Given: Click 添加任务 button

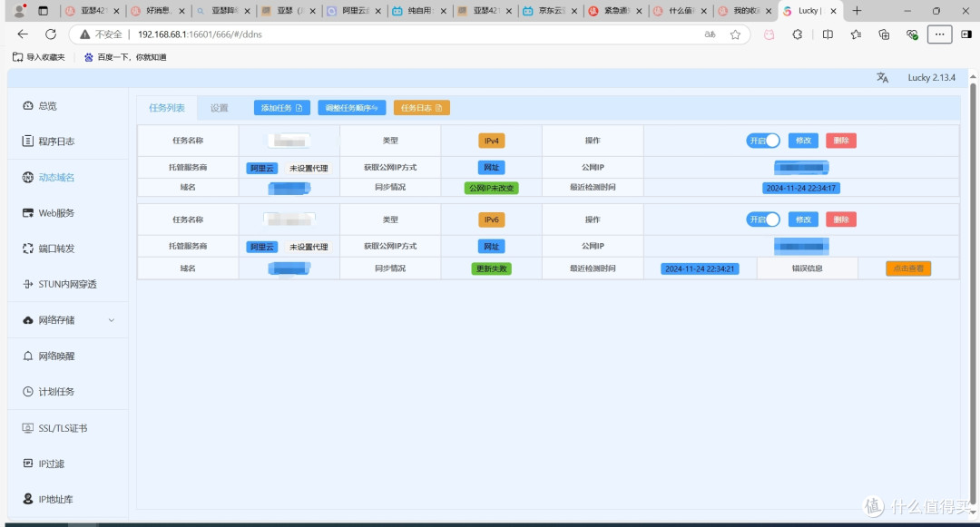Looking at the screenshot, I should (x=282, y=108).
